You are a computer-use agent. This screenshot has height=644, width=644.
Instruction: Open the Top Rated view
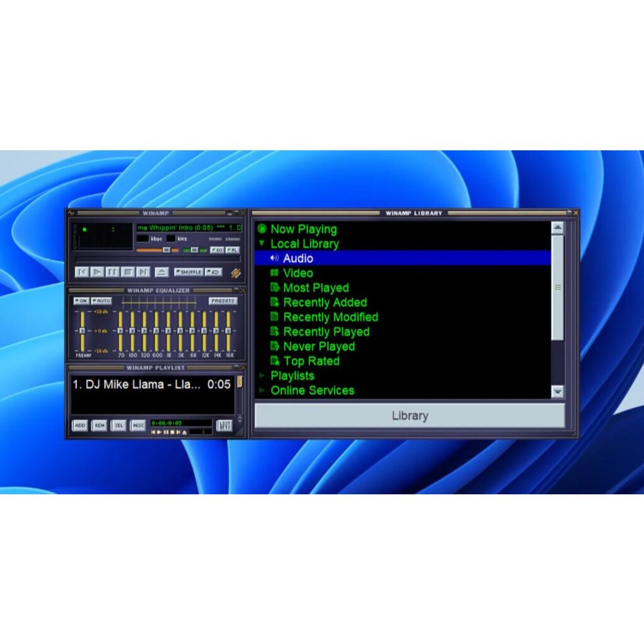311,361
